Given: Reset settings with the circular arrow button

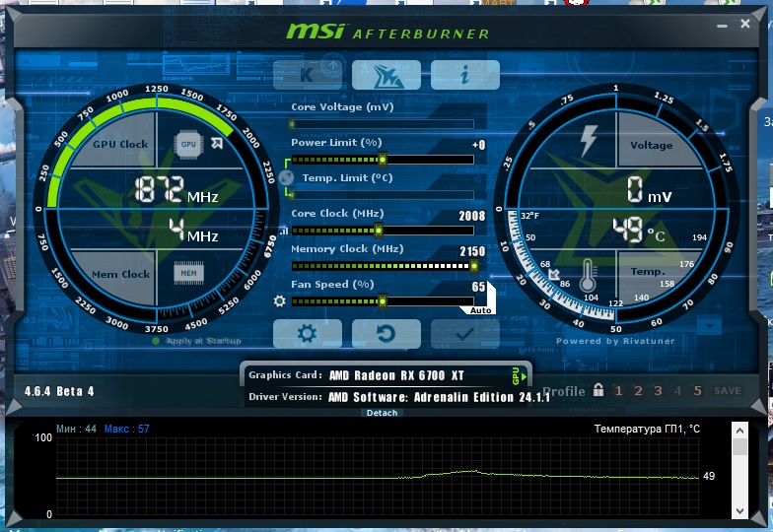Looking at the screenshot, I should click(x=386, y=333).
